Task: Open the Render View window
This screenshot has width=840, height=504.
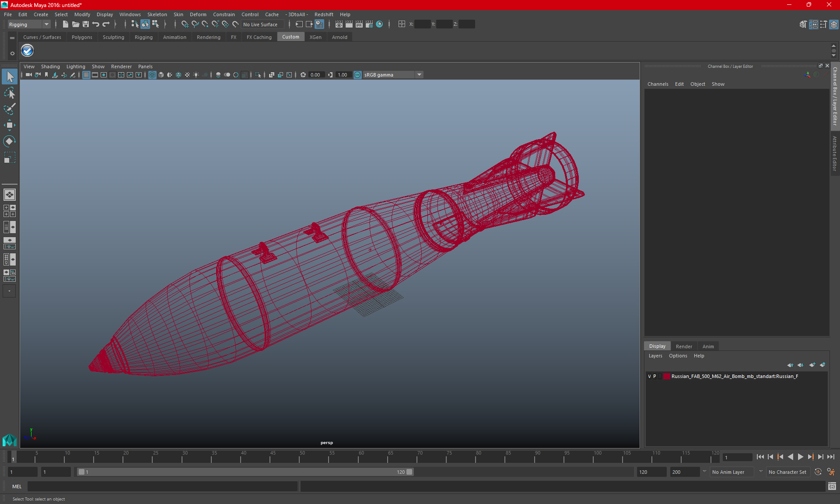Action: (339, 24)
